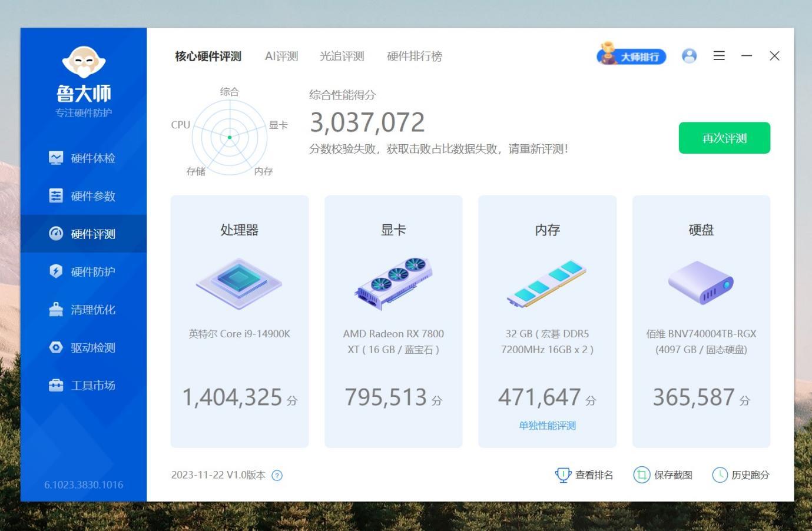Viewport: 812px width, 531px height.
Task: Click the 英特尔 Core i9-14900K text
Action: 240,334
